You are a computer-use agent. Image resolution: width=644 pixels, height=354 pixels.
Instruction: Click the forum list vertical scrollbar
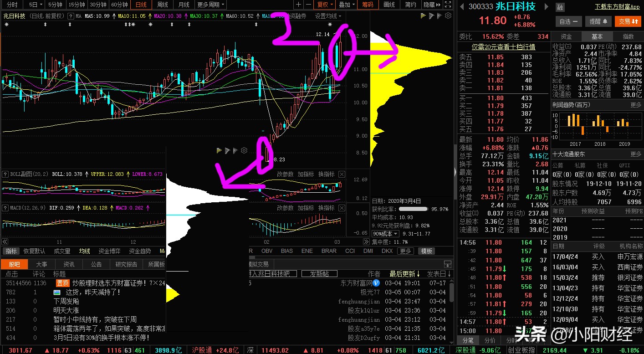[451, 292]
